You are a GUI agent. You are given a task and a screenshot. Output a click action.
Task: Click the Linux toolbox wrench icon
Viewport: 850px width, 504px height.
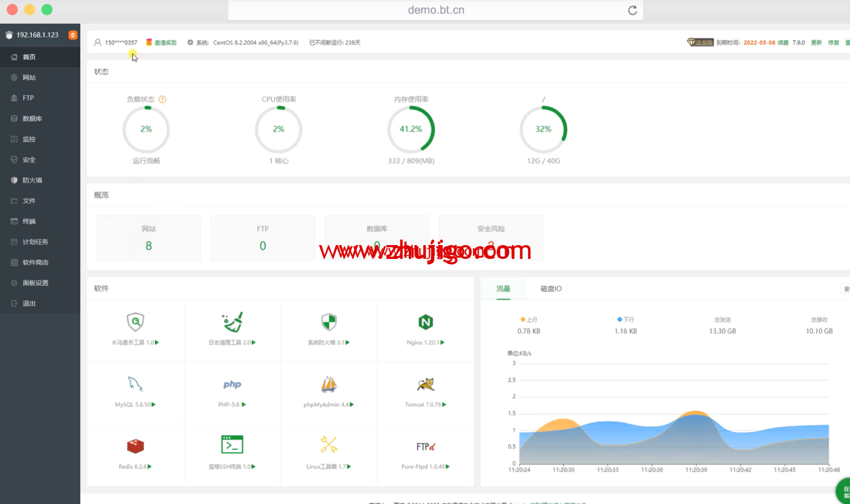329,445
